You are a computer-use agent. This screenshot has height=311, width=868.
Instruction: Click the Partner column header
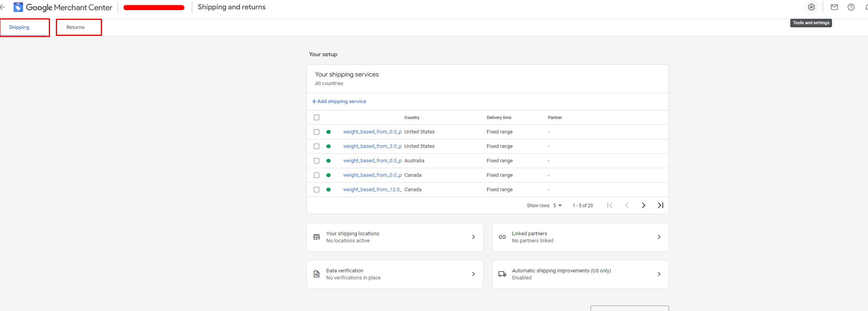coord(555,117)
